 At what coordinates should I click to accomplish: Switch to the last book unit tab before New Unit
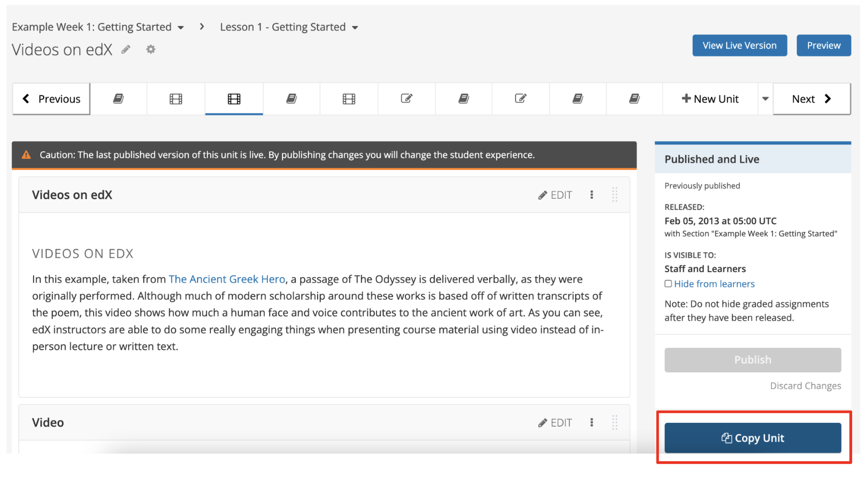[x=634, y=99]
